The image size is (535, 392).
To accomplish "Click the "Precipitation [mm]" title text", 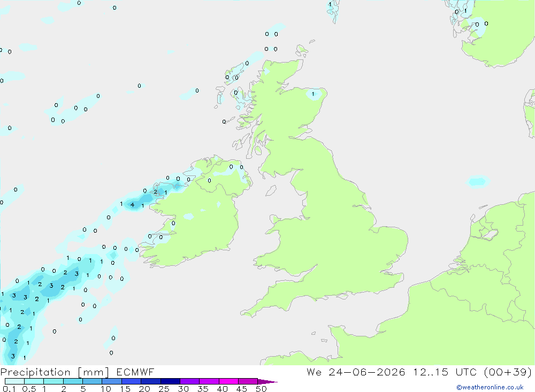I will click(x=55, y=372).
